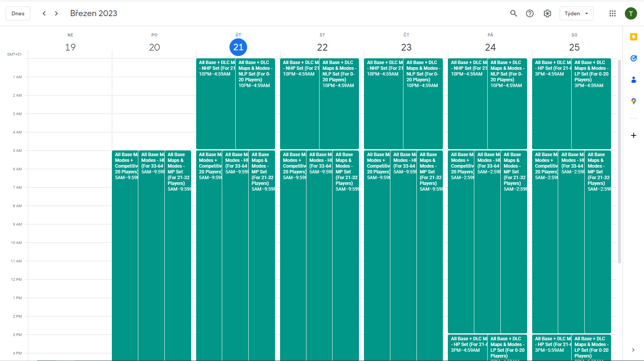Open Google Tasks side panel
Screen dimensions: 644x361
tap(633, 58)
